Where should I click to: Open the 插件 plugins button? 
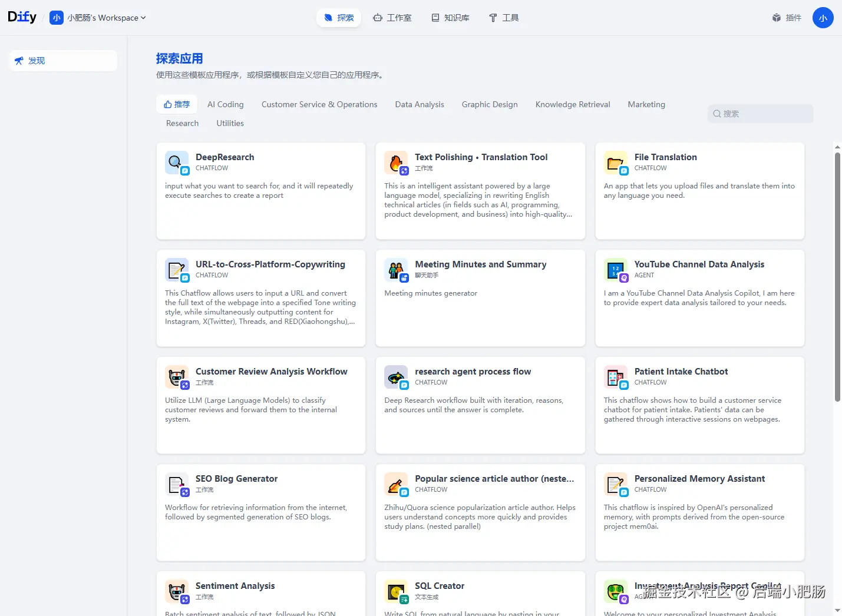(x=787, y=18)
